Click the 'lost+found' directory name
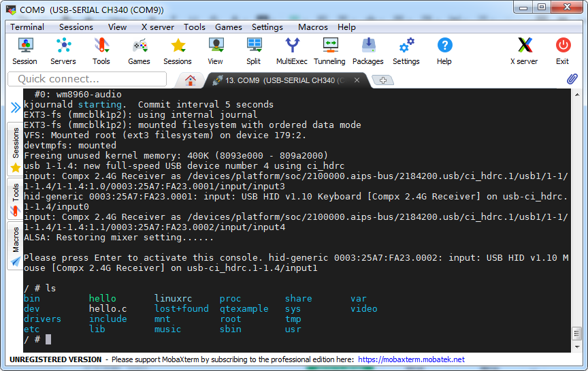 click(x=182, y=309)
